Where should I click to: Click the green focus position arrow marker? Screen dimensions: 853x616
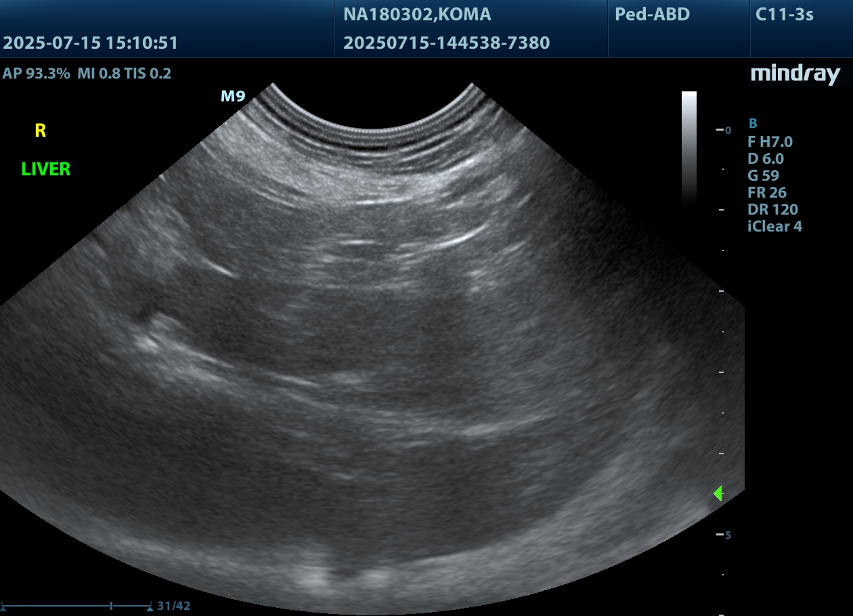tap(718, 493)
